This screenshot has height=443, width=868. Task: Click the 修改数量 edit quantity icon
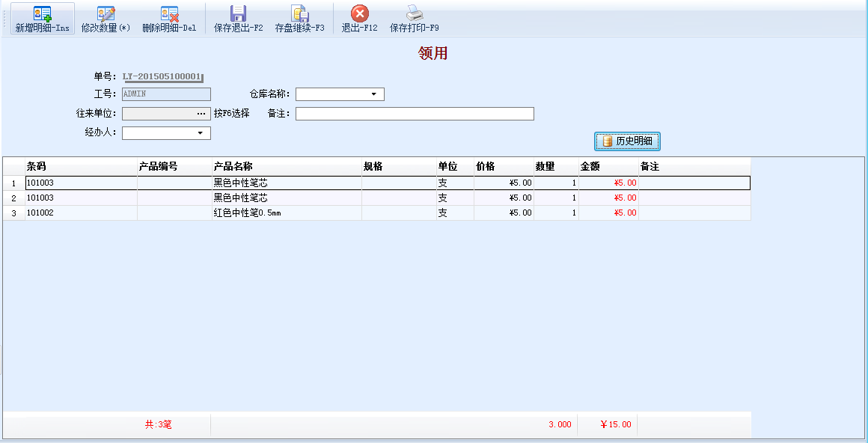coord(106,13)
